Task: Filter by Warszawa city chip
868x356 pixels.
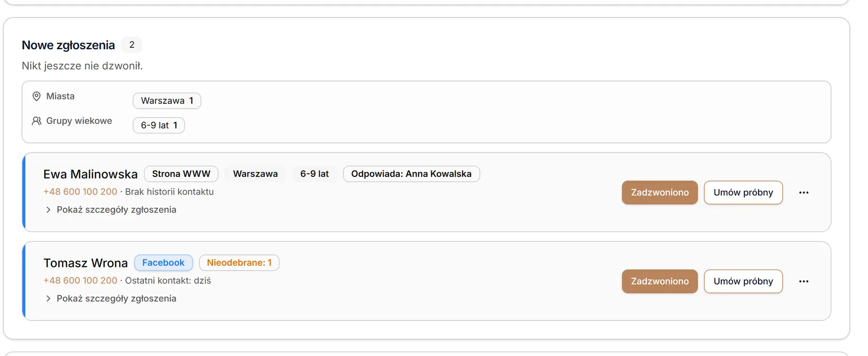Action: pyautogui.click(x=167, y=101)
